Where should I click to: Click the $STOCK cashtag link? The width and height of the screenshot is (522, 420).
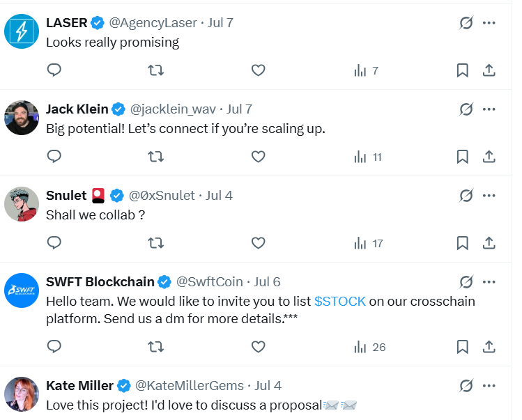click(x=340, y=302)
